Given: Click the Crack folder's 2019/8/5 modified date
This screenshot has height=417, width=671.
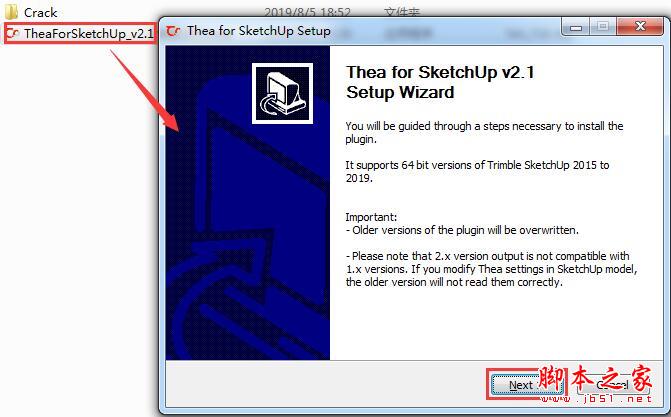Looking at the screenshot, I should (307, 12).
